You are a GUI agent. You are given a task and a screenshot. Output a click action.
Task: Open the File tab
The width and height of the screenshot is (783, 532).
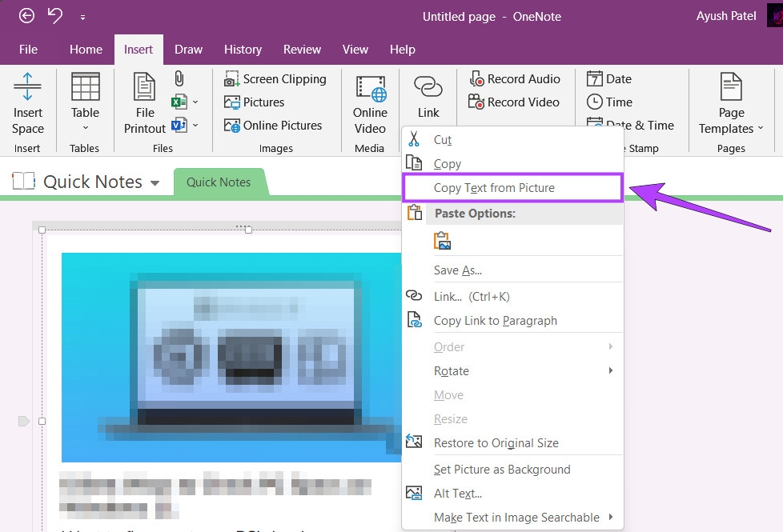(28, 50)
